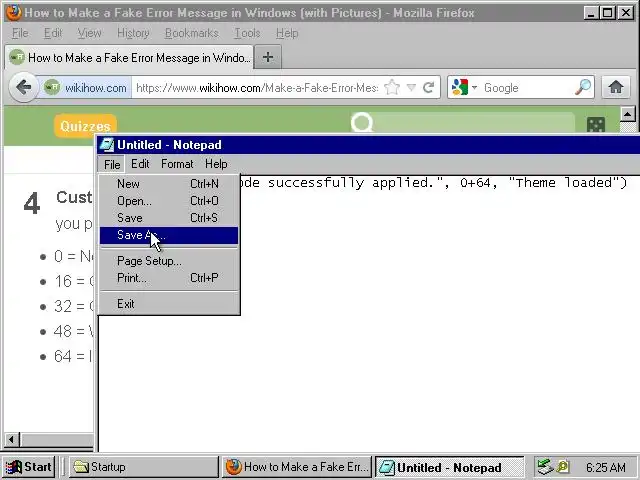This screenshot has width=640, height=480.
Task: Maximize the Firefox window
Action: (607, 13)
